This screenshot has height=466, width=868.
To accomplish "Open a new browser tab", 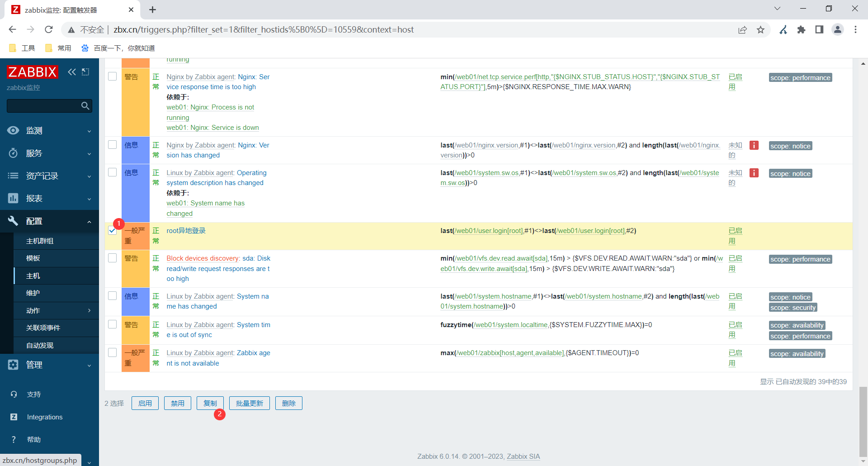I will click(x=153, y=10).
